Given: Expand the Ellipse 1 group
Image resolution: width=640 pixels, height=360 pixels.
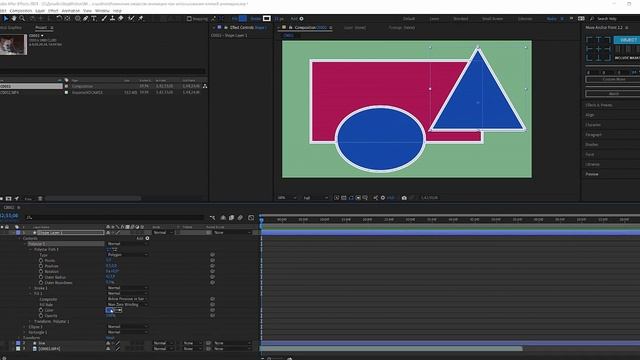Looking at the screenshot, I should click(25, 327).
